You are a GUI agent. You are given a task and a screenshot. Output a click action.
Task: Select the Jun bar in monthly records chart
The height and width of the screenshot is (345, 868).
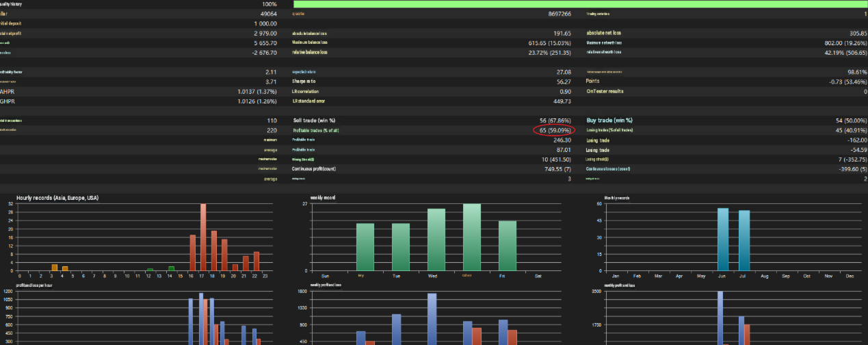pos(723,239)
